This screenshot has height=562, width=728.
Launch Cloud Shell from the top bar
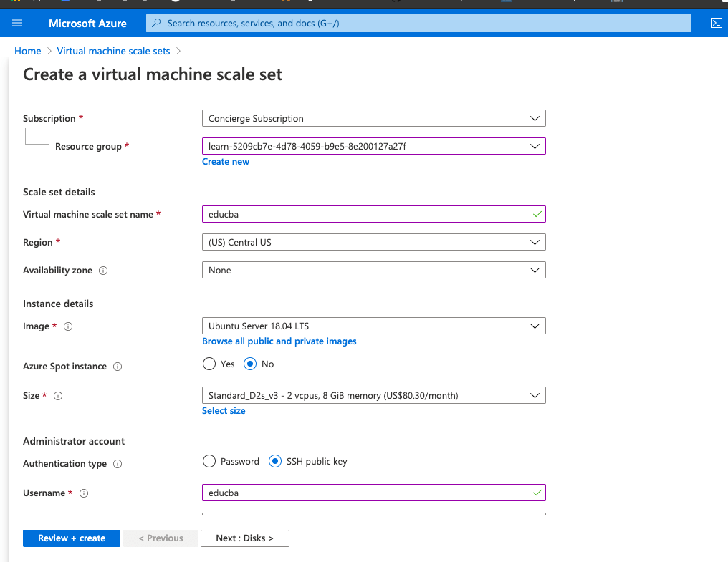pyautogui.click(x=715, y=23)
